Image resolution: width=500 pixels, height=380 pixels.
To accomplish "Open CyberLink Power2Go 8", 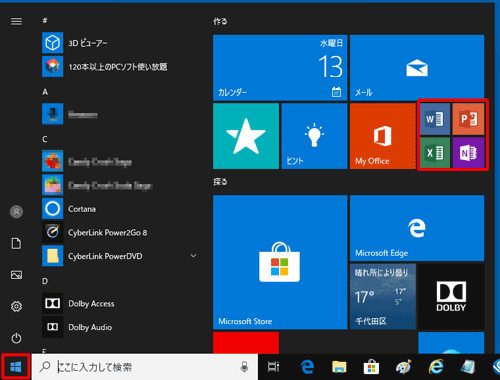I will (x=120, y=232).
